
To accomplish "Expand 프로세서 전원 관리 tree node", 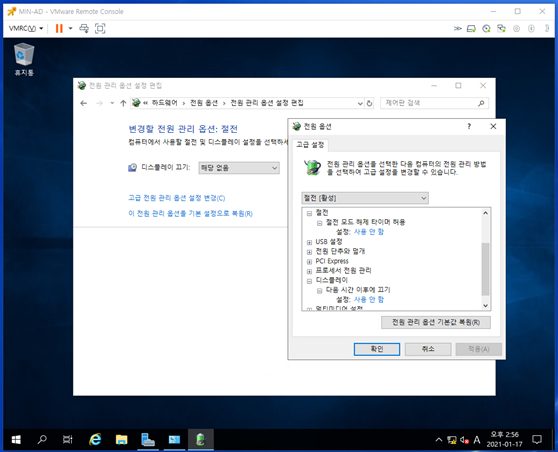I will click(309, 271).
